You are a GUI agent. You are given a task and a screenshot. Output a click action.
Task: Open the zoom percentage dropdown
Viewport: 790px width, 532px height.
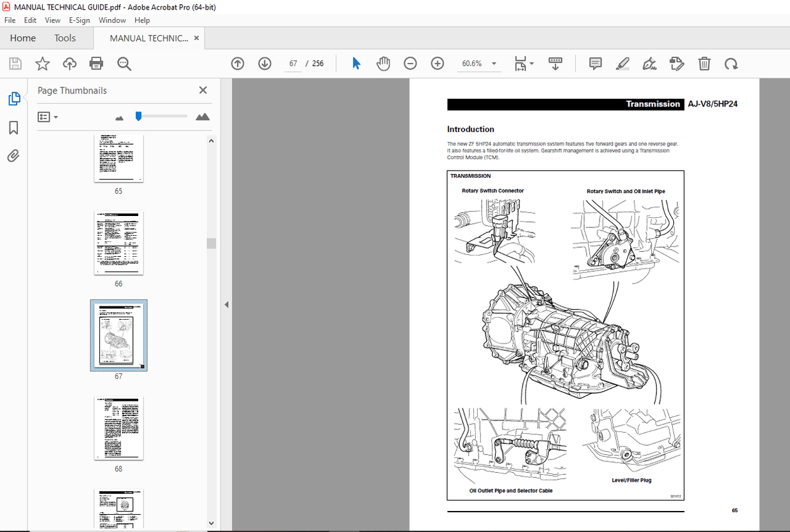point(494,63)
